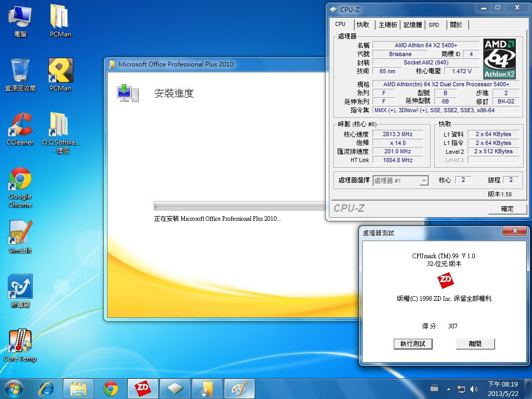Open the CCleaner desktop shortcut
The height and width of the screenshot is (399, 532).
(x=20, y=126)
